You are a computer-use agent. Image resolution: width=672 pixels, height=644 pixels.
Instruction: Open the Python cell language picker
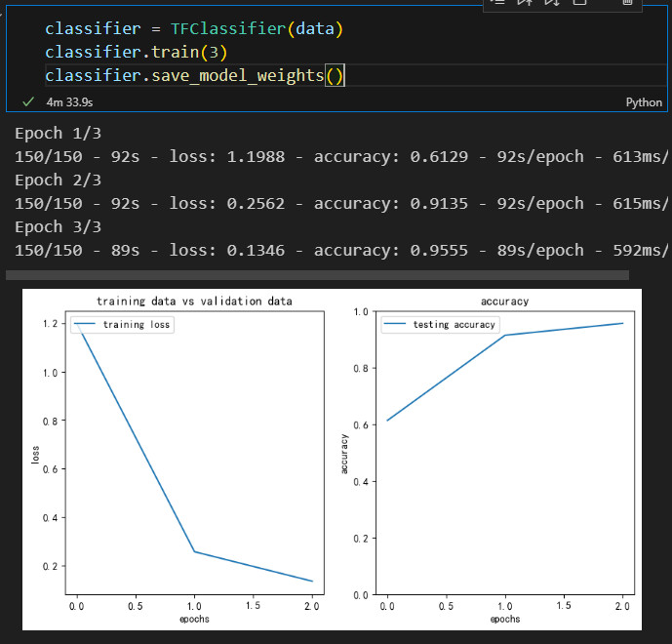pyautogui.click(x=644, y=102)
